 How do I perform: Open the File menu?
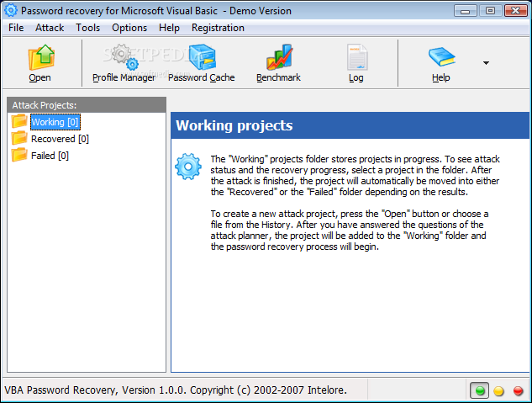point(16,28)
